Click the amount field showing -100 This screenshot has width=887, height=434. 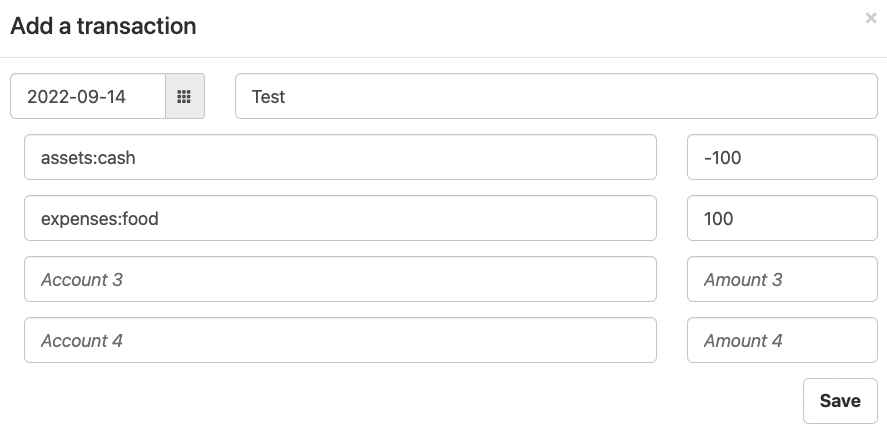(x=781, y=158)
